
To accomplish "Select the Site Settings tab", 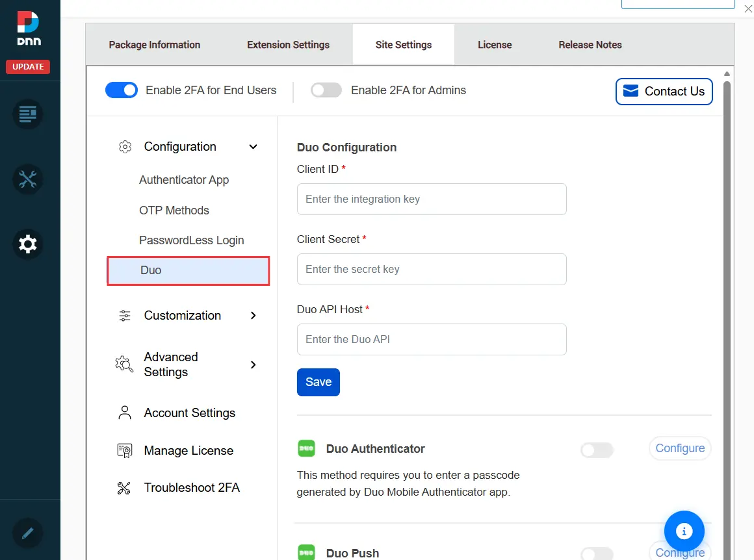I will coord(404,45).
